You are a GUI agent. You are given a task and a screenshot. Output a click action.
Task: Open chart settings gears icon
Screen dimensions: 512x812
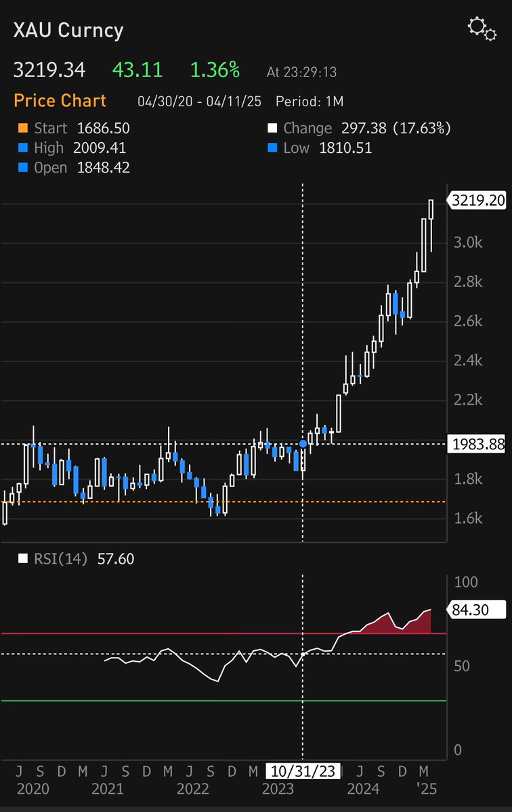pyautogui.click(x=482, y=29)
